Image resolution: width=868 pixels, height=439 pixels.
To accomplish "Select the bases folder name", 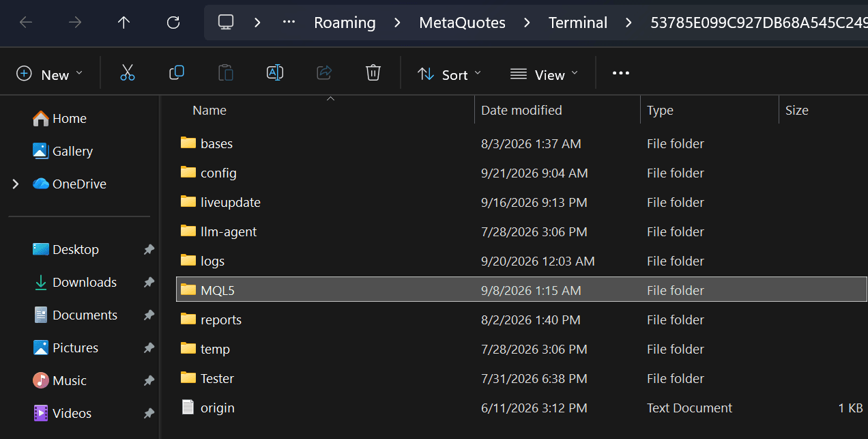I will (x=216, y=143).
